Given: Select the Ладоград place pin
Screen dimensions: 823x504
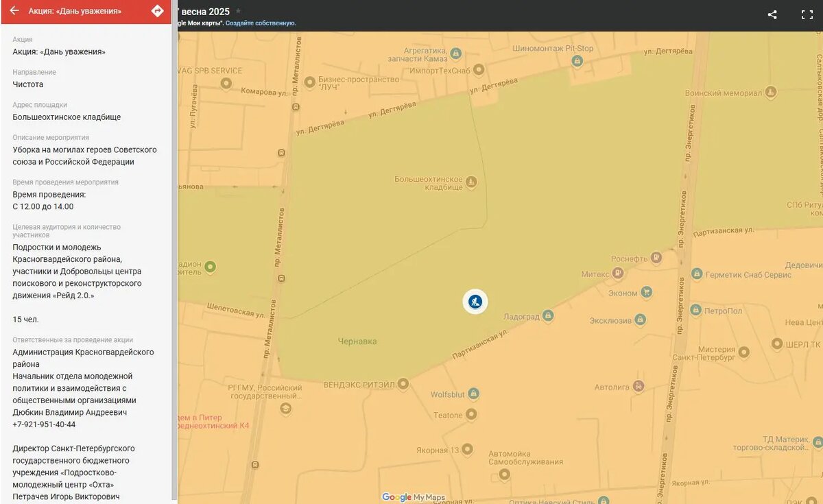Looking at the screenshot, I should (x=547, y=316).
